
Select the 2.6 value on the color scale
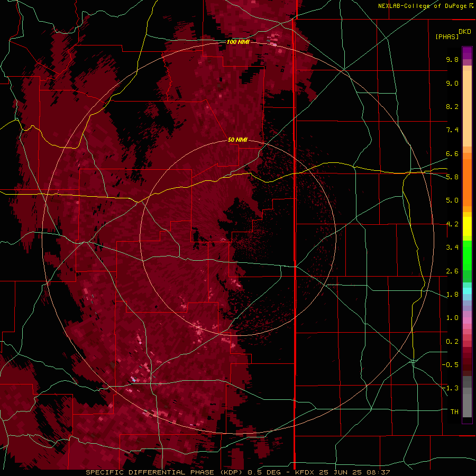[452, 271]
